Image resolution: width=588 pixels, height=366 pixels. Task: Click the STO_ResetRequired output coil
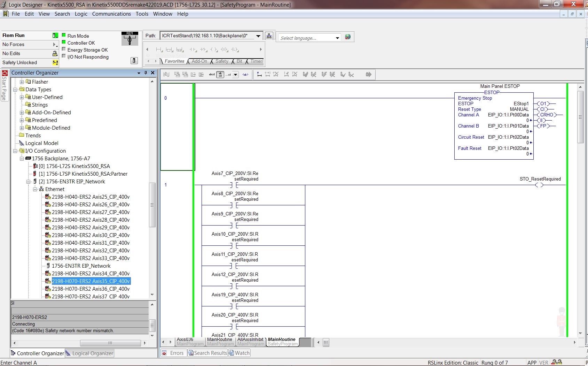(539, 185)
